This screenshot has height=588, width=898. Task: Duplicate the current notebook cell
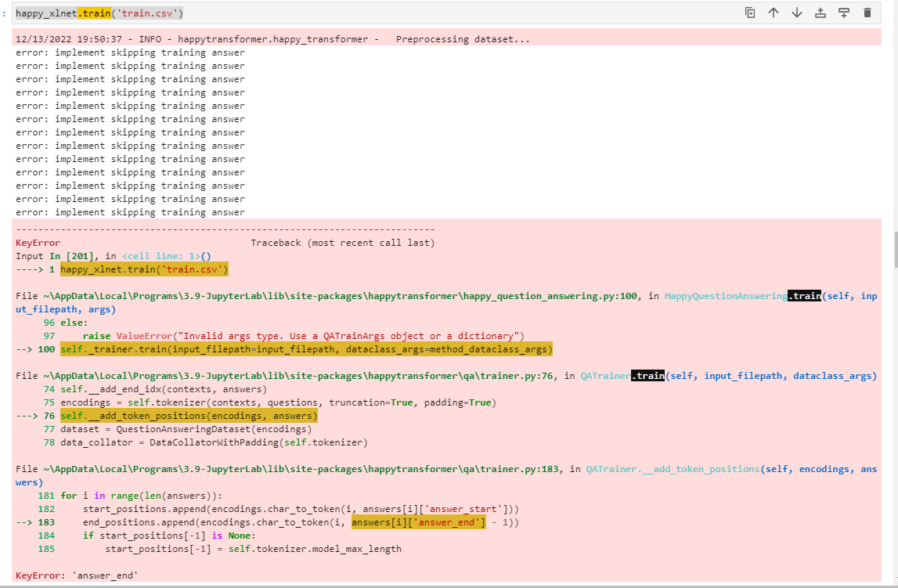point(749,13)
